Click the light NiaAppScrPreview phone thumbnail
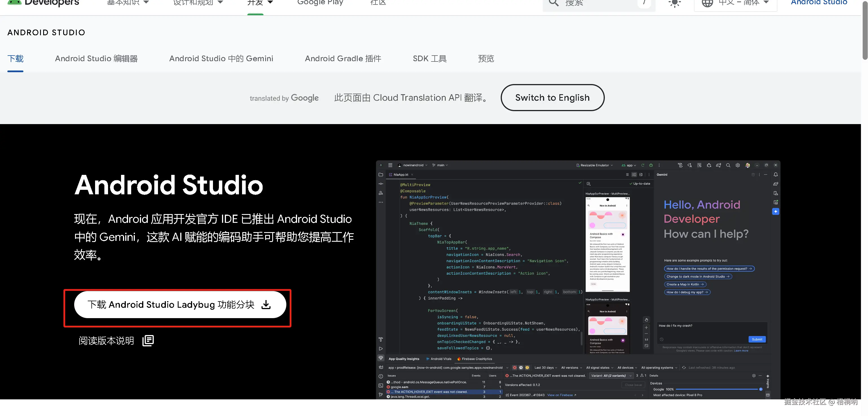 point(608,244)
